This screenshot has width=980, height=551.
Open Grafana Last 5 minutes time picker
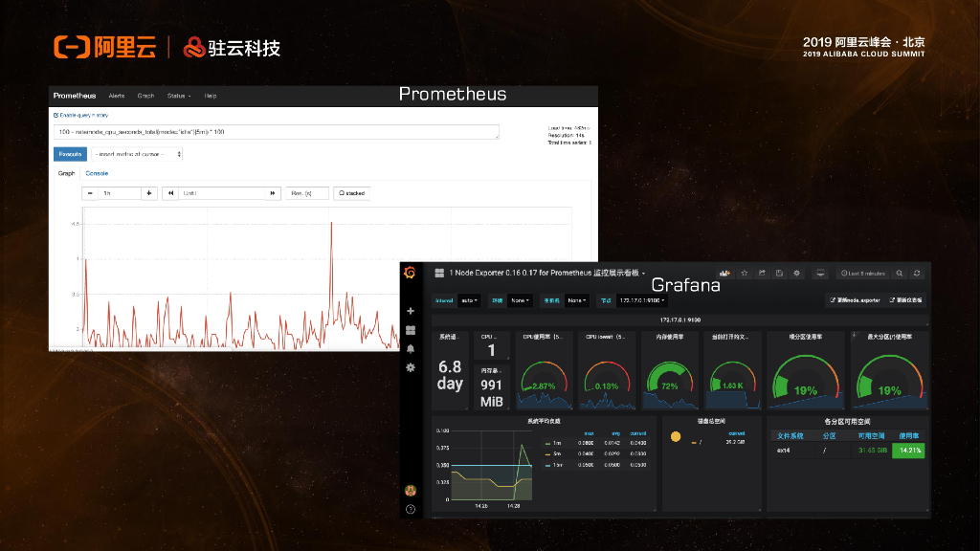pyautogui.click(x=863, y=273)
